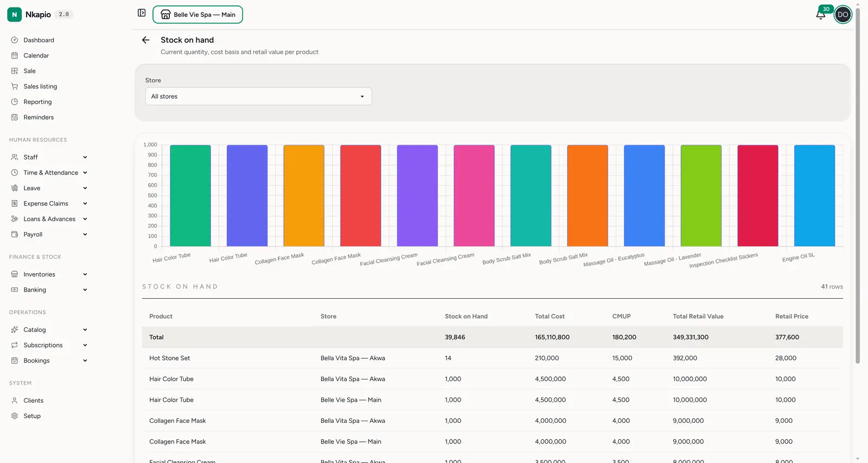Image resolution: width=868 pixels, height=463 pixels.
Task: Click the Dashboard icon in sidebar
Action: (x=15, y=40)
